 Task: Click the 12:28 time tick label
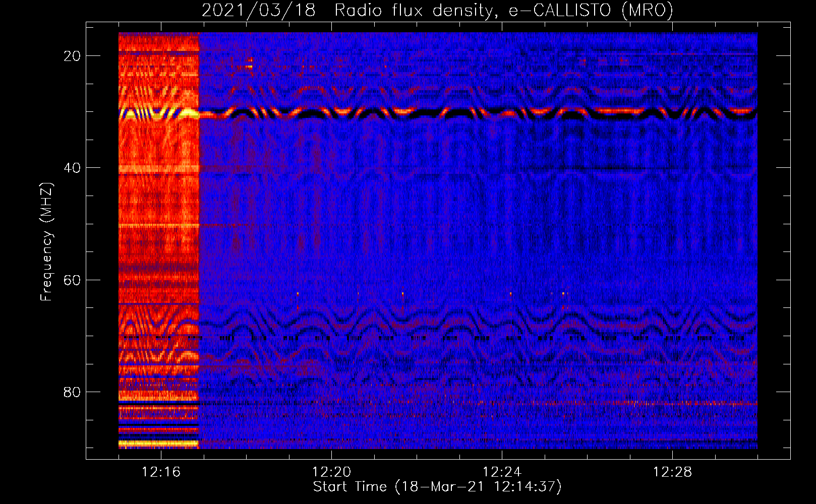tap(672, 472)
